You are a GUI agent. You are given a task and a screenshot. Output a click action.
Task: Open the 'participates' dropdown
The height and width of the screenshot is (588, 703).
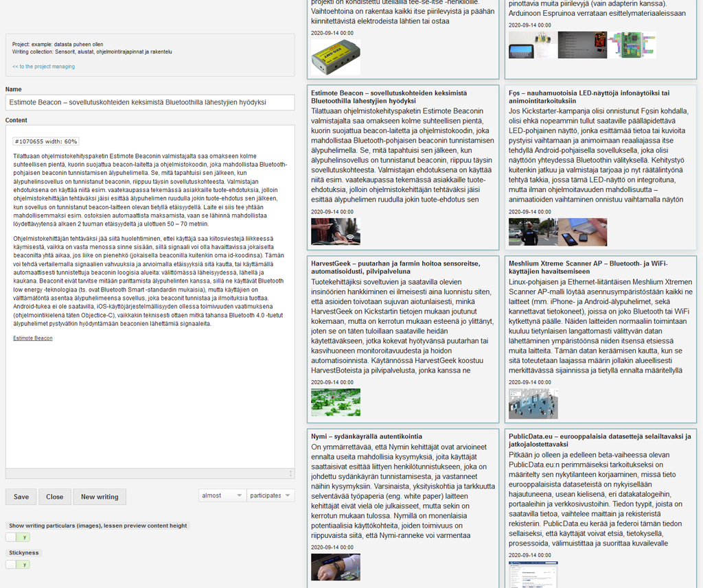click(270, 495)
